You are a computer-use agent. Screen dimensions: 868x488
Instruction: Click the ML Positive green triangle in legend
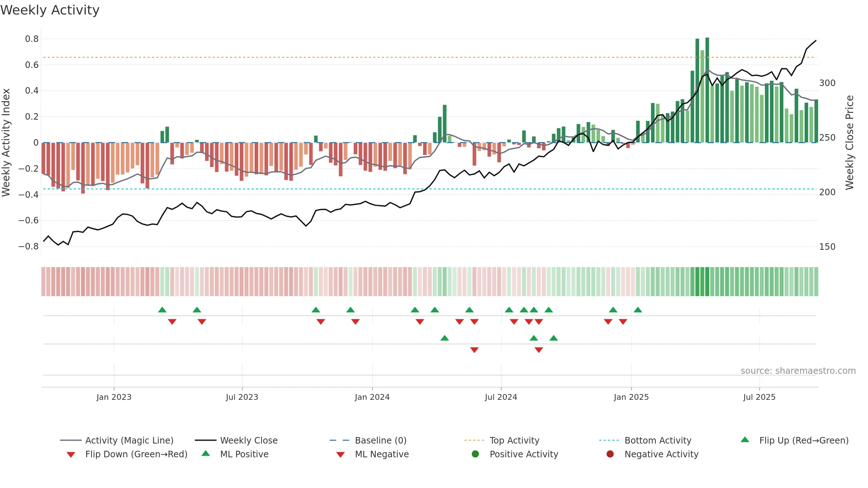pos(206,453)
